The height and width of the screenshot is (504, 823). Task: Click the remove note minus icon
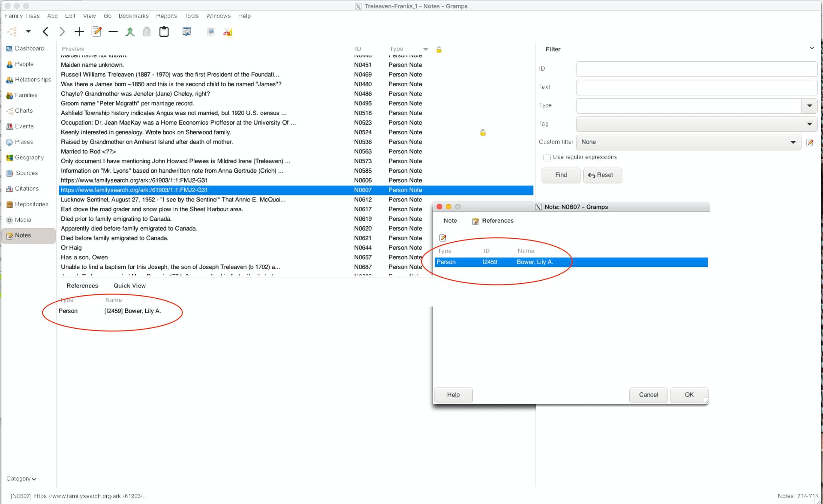pyautogui.click(x=113, y=32)
